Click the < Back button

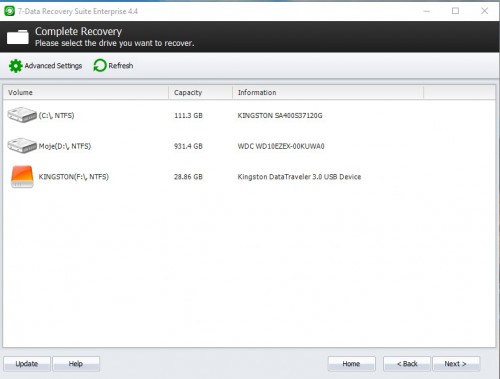(x=407, y=364)
